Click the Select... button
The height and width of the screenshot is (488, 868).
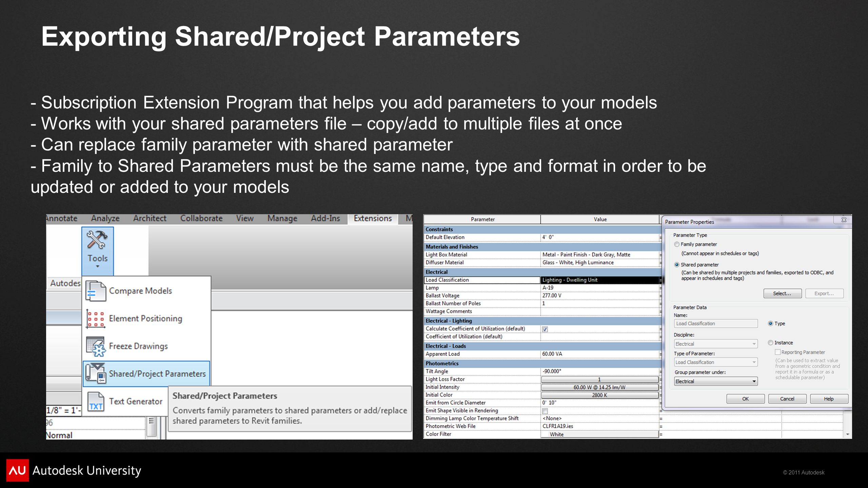click(x=783, y=294)
